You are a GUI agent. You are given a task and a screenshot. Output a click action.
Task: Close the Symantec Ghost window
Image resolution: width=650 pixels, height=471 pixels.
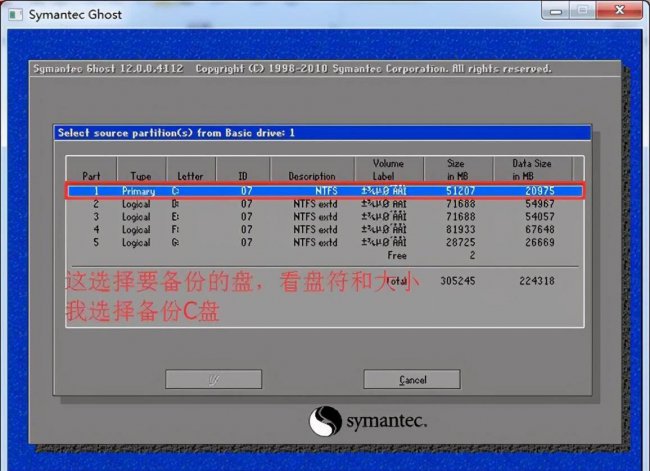pos(619,11)
